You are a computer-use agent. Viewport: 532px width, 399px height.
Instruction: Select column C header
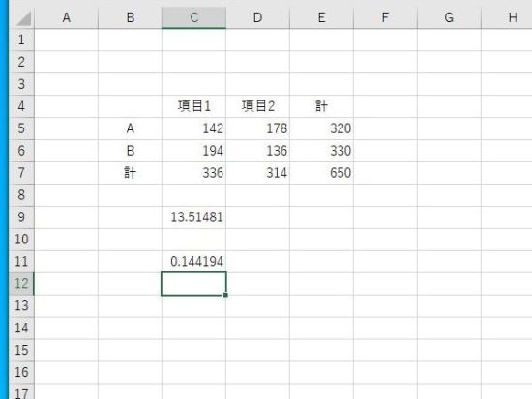tap(193, 17)
